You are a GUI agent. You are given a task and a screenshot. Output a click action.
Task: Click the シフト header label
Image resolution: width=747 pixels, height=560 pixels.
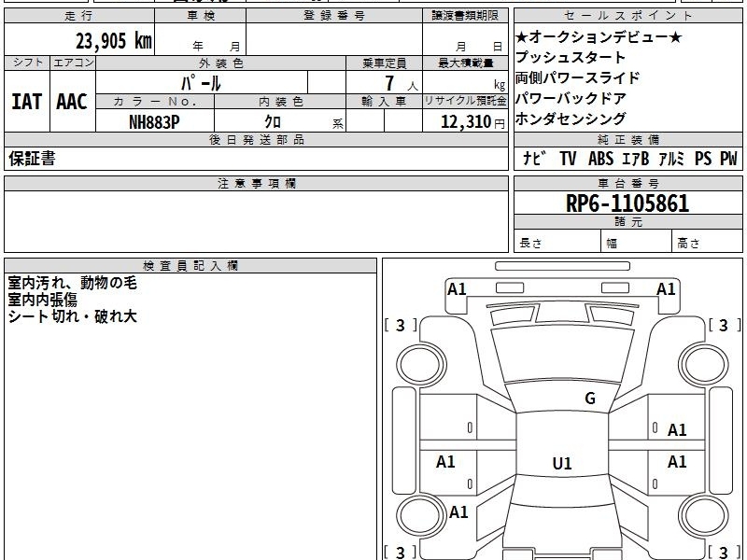tap(27, 63)
